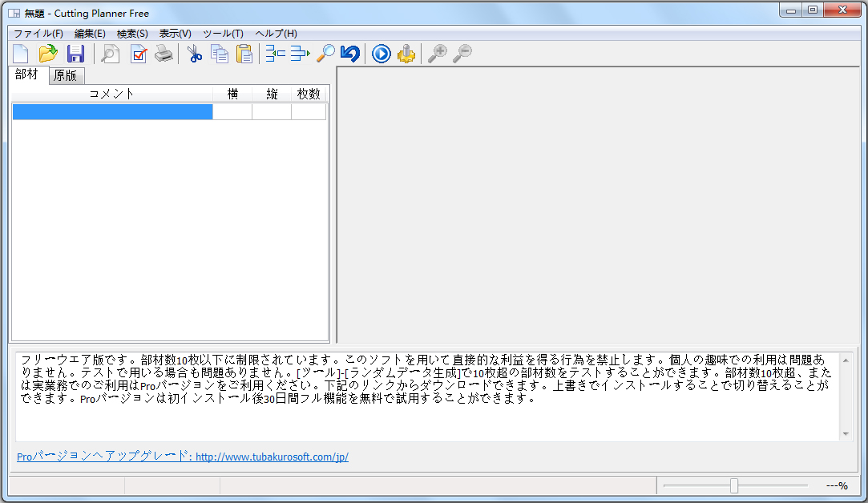The width and height of the screenshot is (868, 503).
Task: Click the ---% zoom percentage readout
Action: point(837,486)
